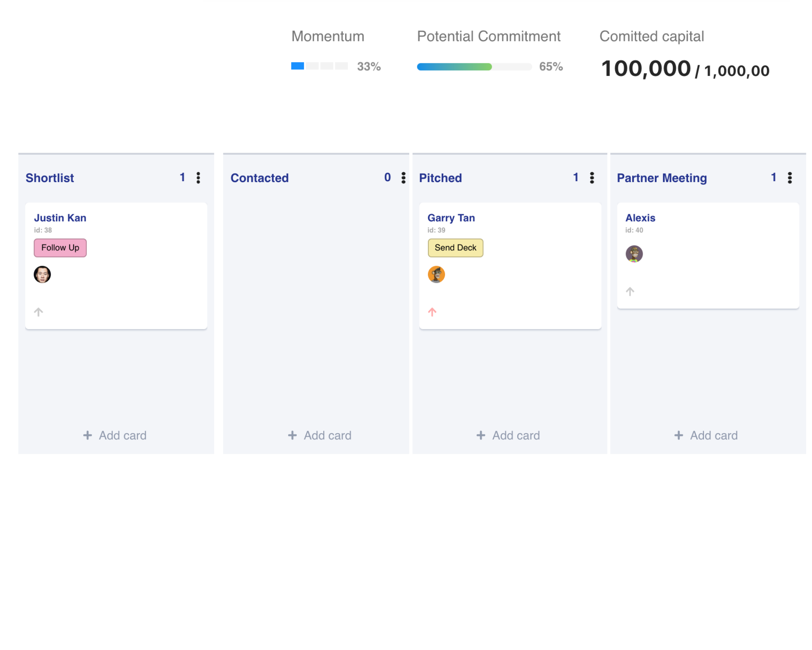Open the Shortlist column three-dot menu

(198, 178)
